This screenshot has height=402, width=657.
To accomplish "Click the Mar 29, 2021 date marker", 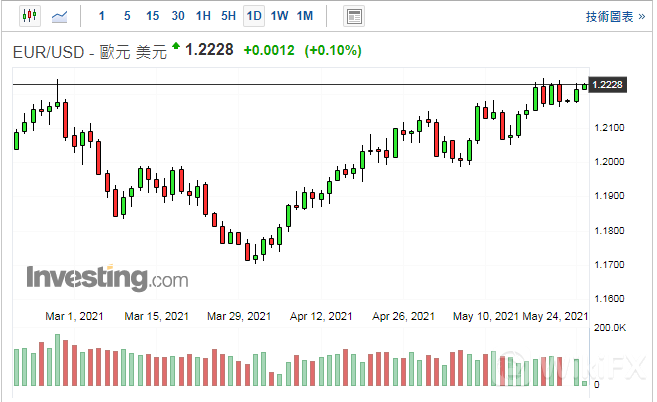I will click(239, 316).
